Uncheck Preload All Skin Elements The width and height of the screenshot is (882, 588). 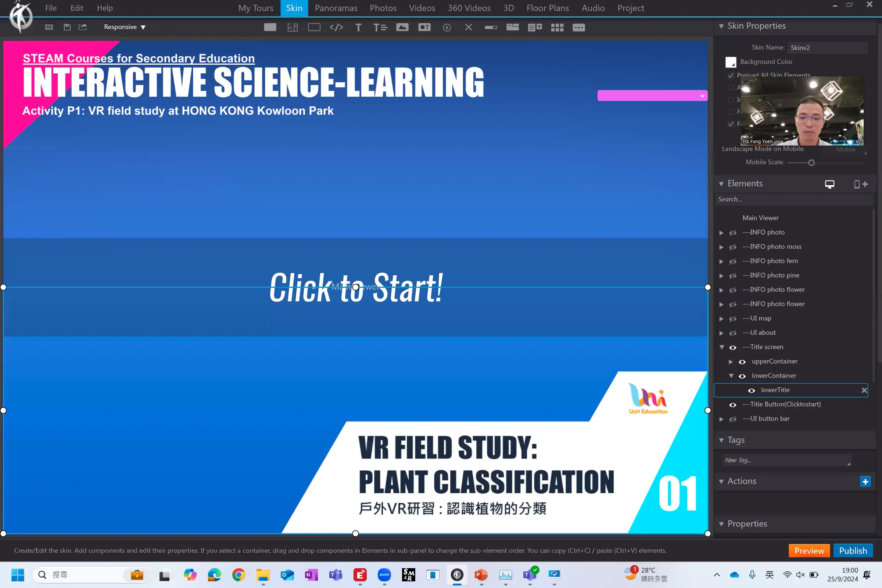[x=731, y=75]
